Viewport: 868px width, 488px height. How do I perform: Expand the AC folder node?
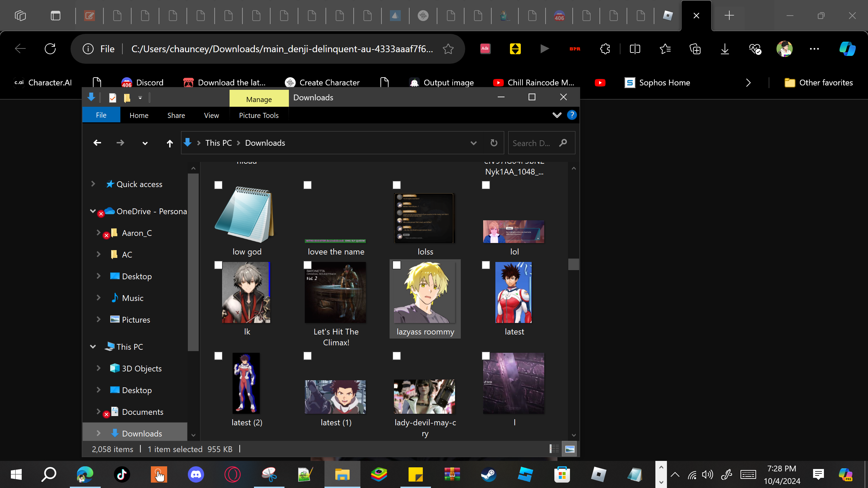[98, 254]
